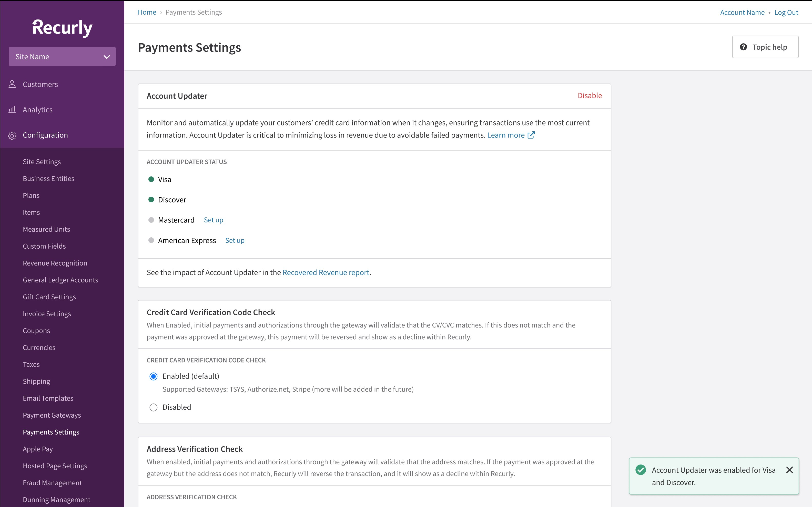Go to Dunning Management settings
The image size is (812, 507).
56,500
